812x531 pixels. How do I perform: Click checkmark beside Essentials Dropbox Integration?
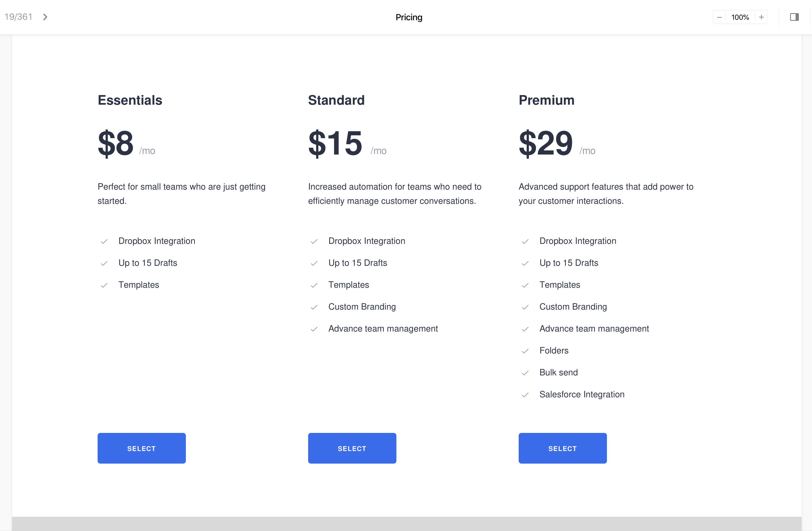(104, 241)
